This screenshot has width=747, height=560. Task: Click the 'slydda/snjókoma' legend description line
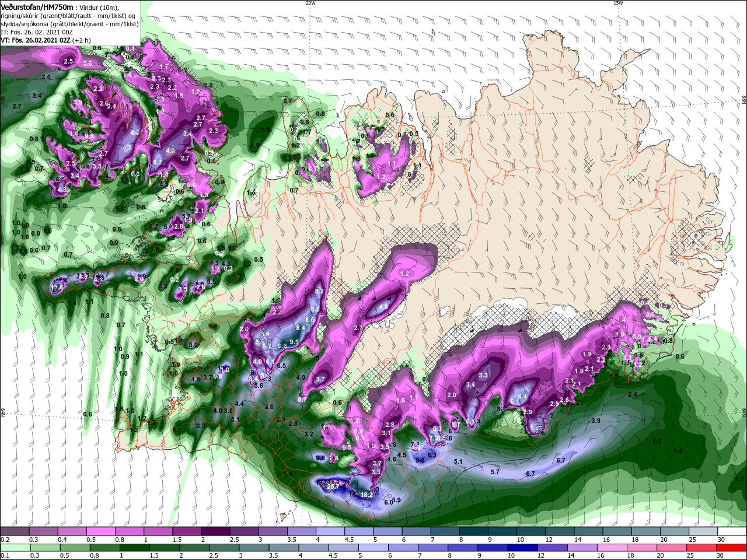click(x=69, y=24)
